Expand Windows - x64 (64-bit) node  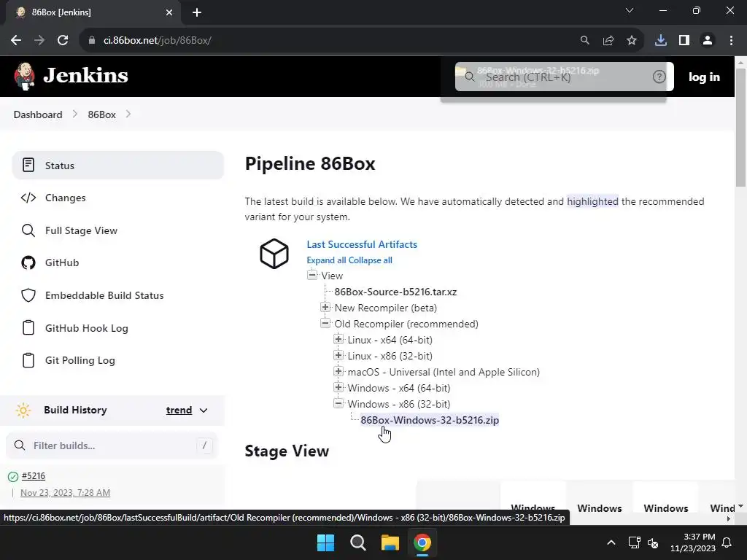[x=338, y=387]
